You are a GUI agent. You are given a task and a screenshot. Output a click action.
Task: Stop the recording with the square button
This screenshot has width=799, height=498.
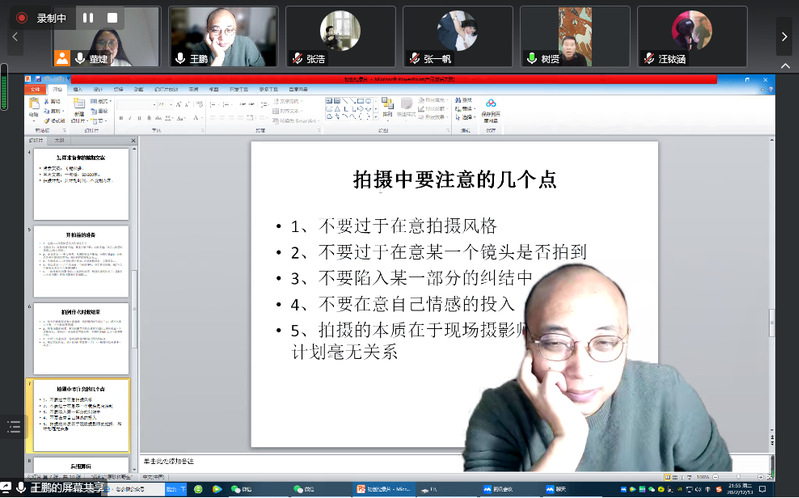(112, 18)
